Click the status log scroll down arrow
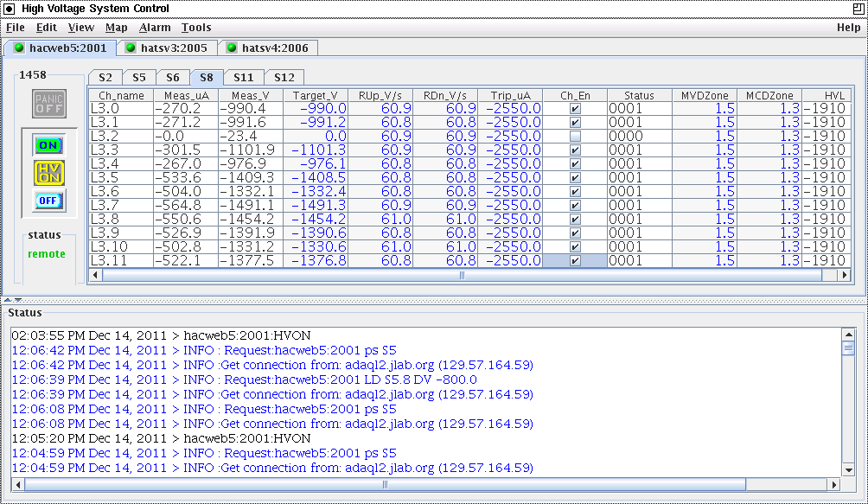Image resolution: width=868 pixels, height=504 pixels. point(849,470)
